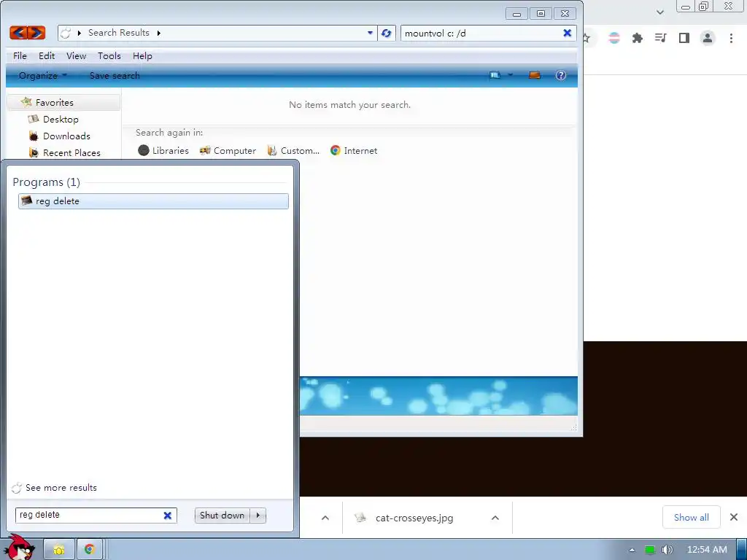This screenshot has width=747, height=560.
Task: Open the Chrome media controls icon
Action: click(x=660, y=38)
